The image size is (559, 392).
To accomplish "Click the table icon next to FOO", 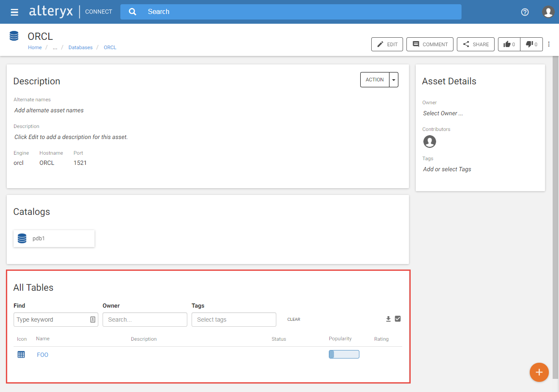I will pyautogui.click(x=21, y=354).
